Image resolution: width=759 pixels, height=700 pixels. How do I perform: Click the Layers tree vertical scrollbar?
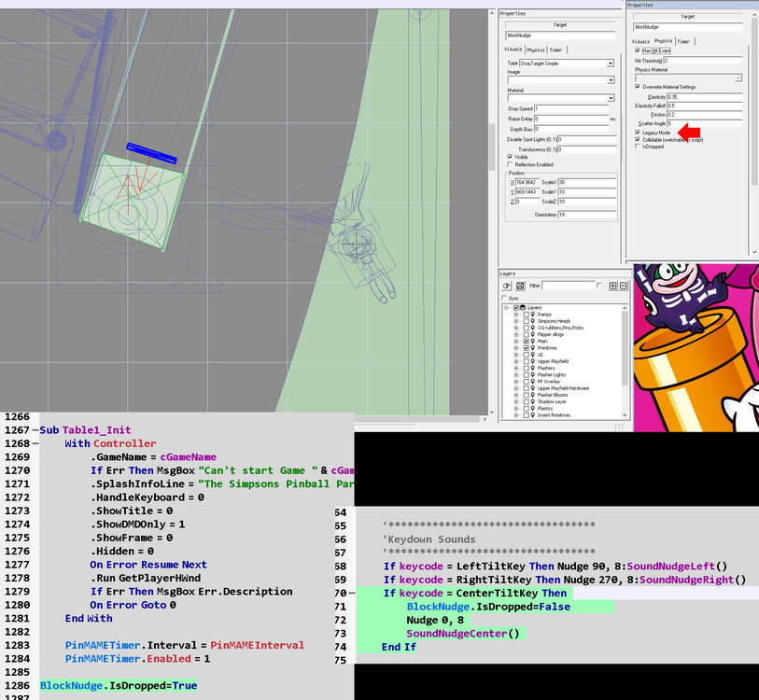click(625, 361)
